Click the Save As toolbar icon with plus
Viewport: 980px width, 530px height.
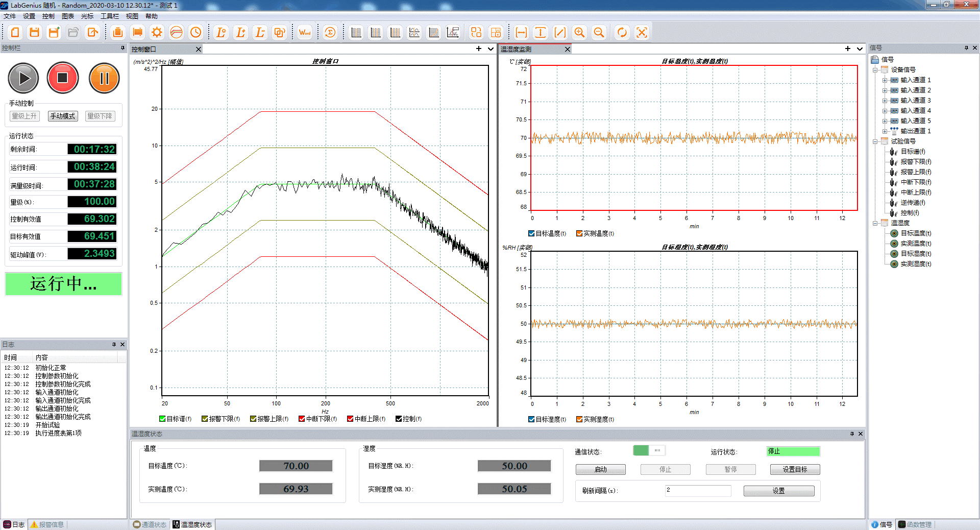pos(54,33)
